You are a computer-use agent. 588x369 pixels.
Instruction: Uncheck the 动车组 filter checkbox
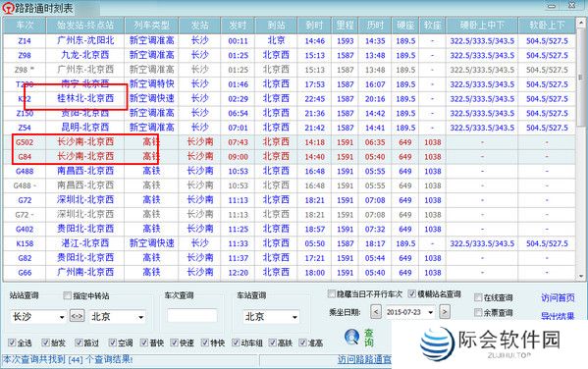[x=236, y=342]
